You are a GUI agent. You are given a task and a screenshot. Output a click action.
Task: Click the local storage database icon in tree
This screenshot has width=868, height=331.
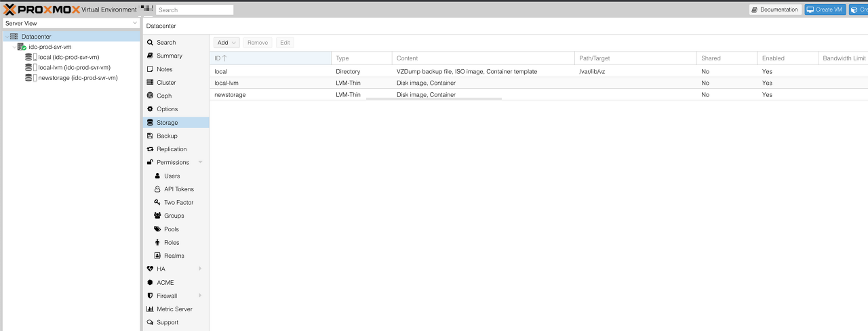(x=28, y=57)
